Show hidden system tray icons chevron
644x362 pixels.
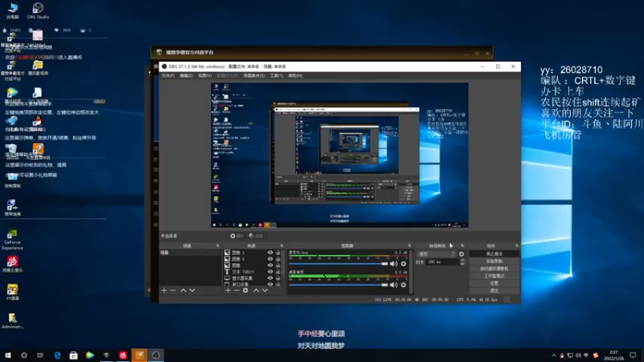pos(554,356)
